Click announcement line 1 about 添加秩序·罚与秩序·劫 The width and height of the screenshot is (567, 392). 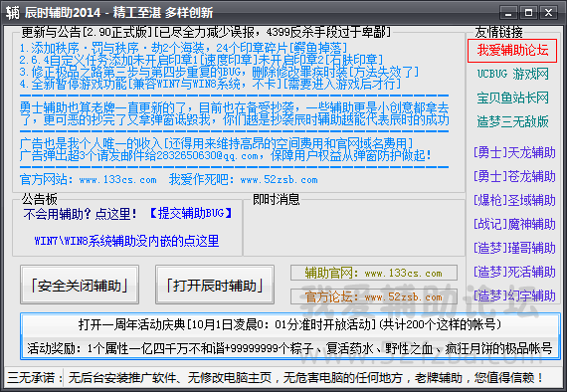point(184,48)
